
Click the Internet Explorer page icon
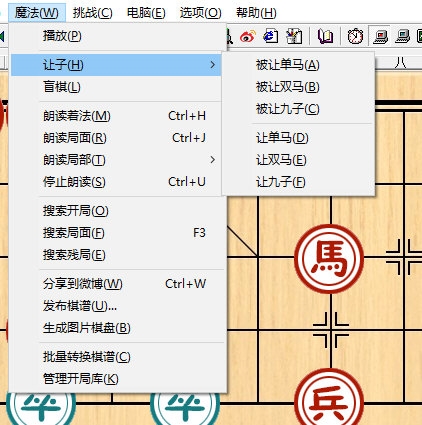click(271, 36)
